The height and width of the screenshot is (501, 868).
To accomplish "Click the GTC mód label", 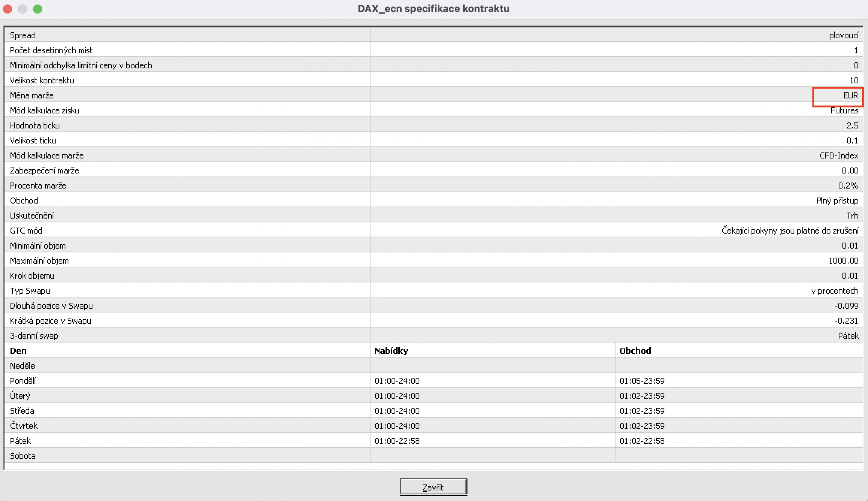I will (26, 231).
